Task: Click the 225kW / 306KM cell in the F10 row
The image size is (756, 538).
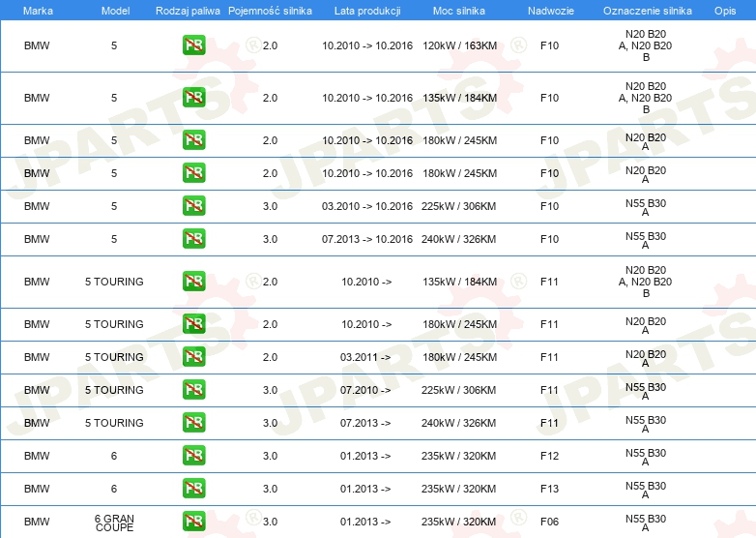Action: pos(458,206)
